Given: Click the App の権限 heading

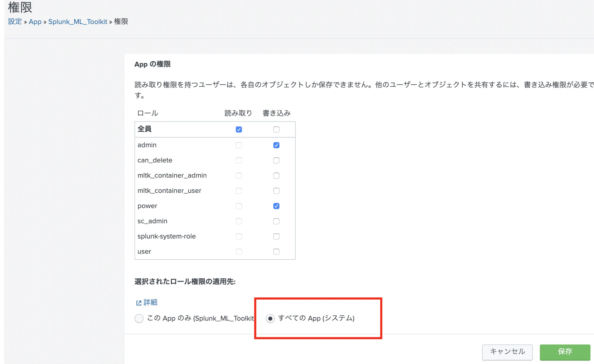Looking at the screenshot, I should 153,64.
